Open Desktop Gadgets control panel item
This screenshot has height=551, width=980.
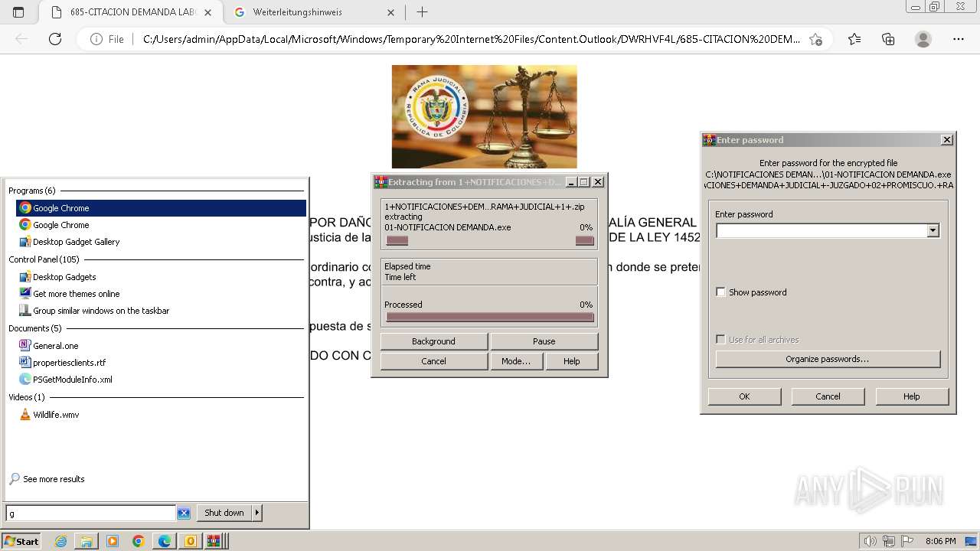coord(161,277)
